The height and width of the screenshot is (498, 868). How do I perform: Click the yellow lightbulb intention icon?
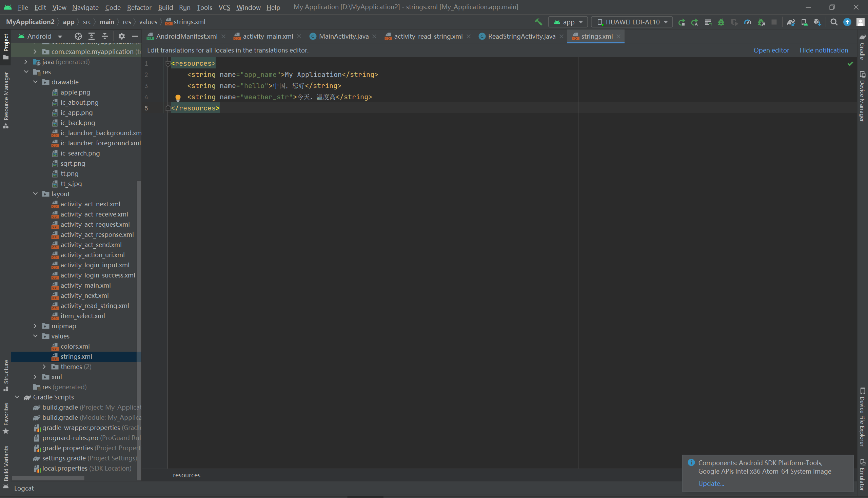pos(178,98)
